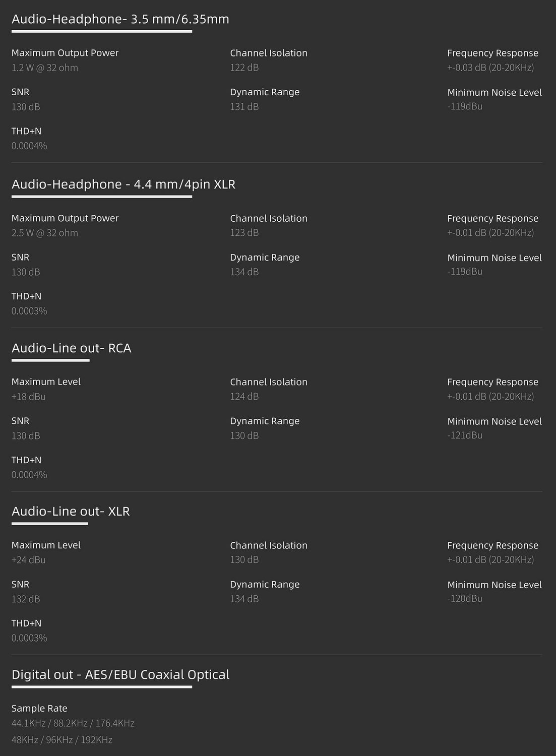
Task: Click the 124 dB Channel Isolation value
Action: coord(244,397)
